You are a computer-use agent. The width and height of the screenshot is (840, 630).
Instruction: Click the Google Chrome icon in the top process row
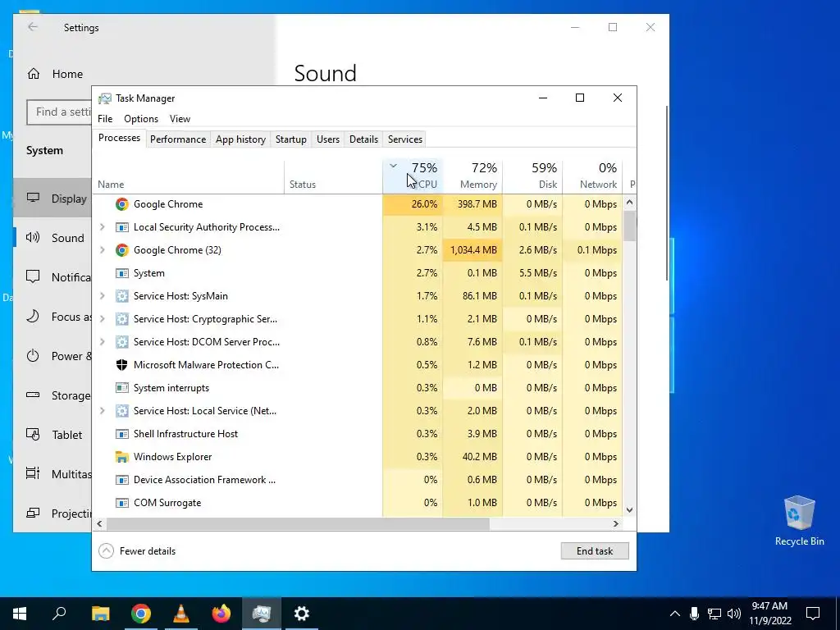[122, 204]
